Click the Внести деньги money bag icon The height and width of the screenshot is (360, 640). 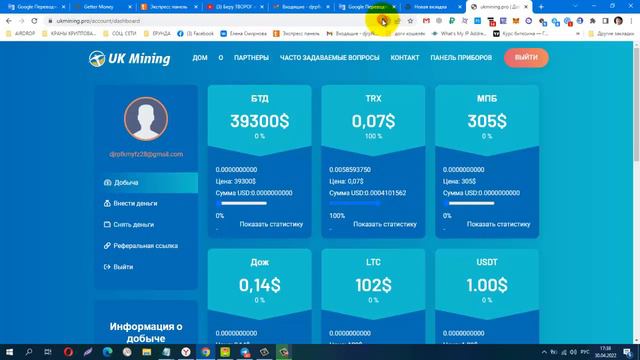107,203
